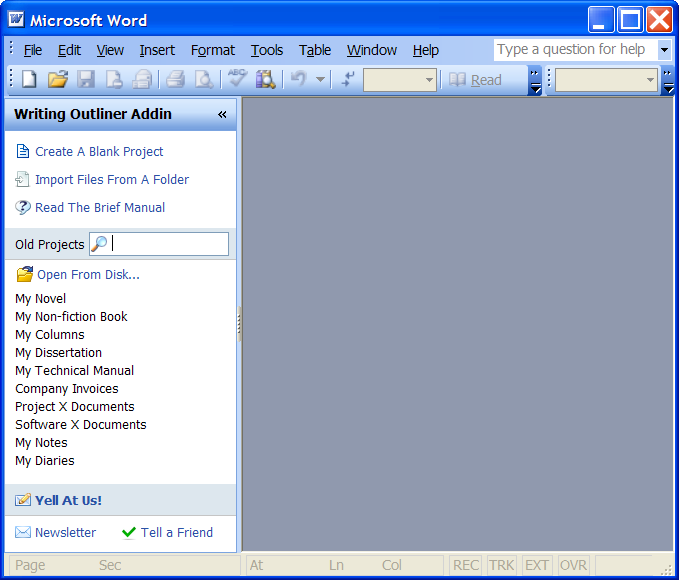Click the paragraph arrows toolbar icon

(x=348, y=80)
